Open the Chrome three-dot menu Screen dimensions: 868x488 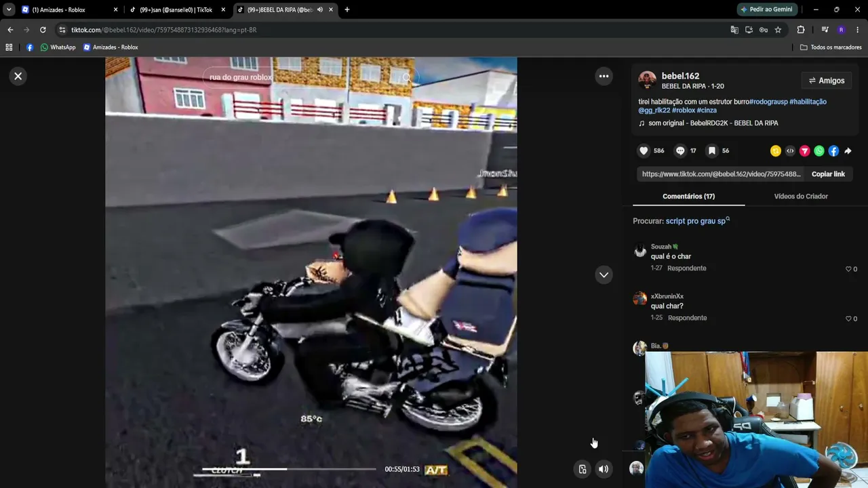pos(857,30)
